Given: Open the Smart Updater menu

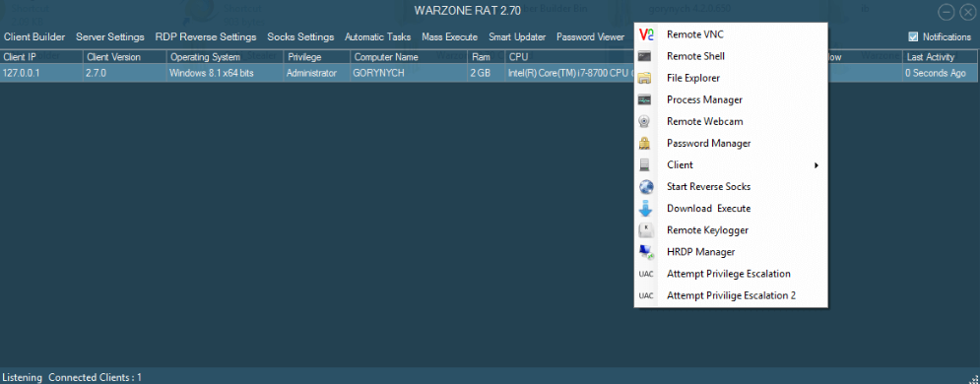Looking at the screenshot, I should 517,36.
